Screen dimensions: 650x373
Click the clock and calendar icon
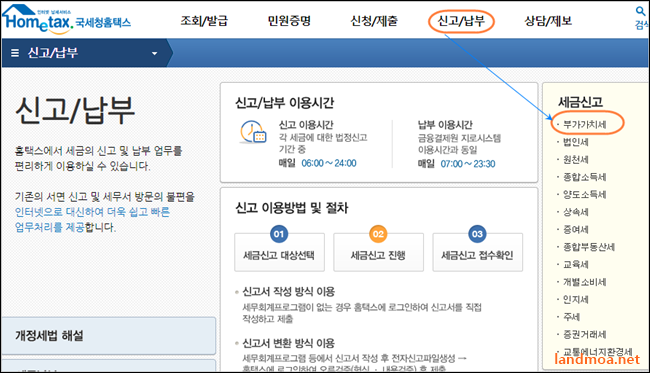253,132
